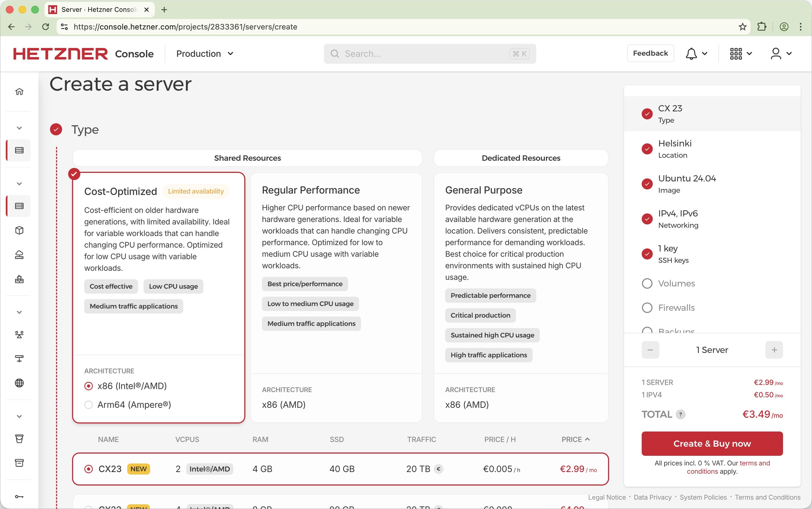Open the notifications bell icon
This screenshot has width=812, height=509.
pyautogui.click(x=691, y=53)
